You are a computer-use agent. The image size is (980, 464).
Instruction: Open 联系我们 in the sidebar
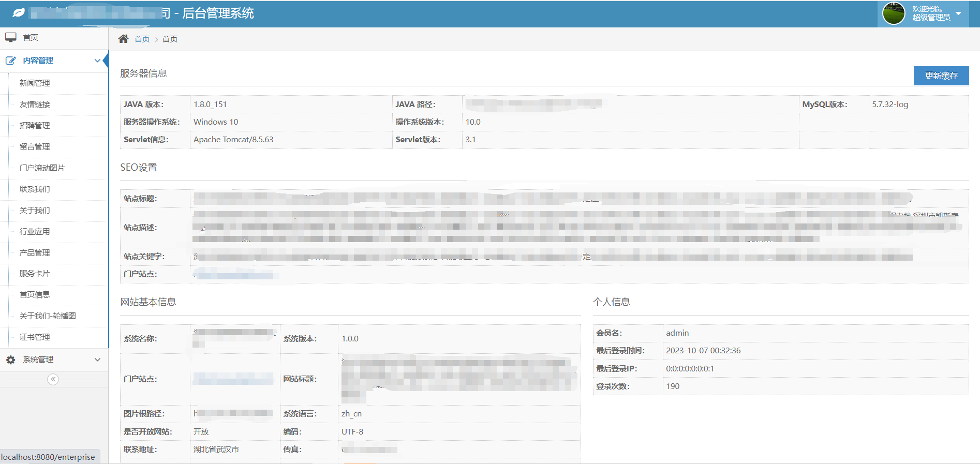click(35, 189)
